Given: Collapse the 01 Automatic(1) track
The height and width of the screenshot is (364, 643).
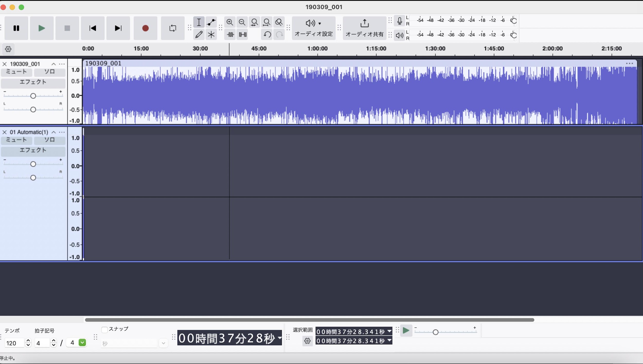Looking at the screenshot, I should pyautogui.click(x=53, y=132).
